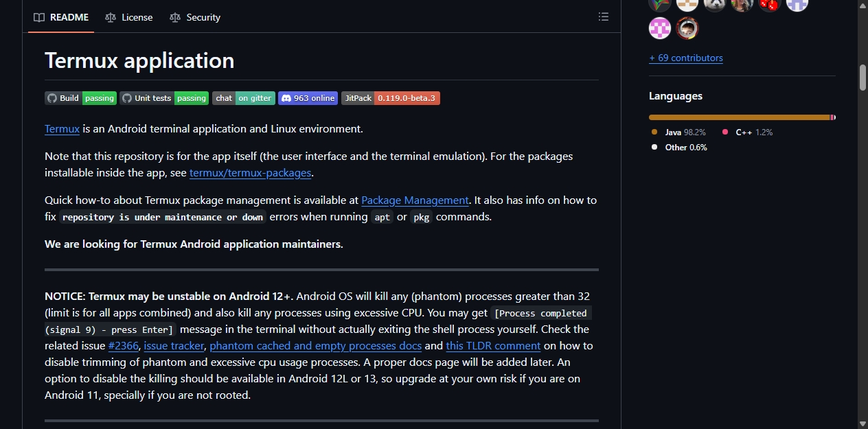868x429 pixels.
Task: Click the 'repository is under maintenance or down' code text
Action: pos(163,217)
